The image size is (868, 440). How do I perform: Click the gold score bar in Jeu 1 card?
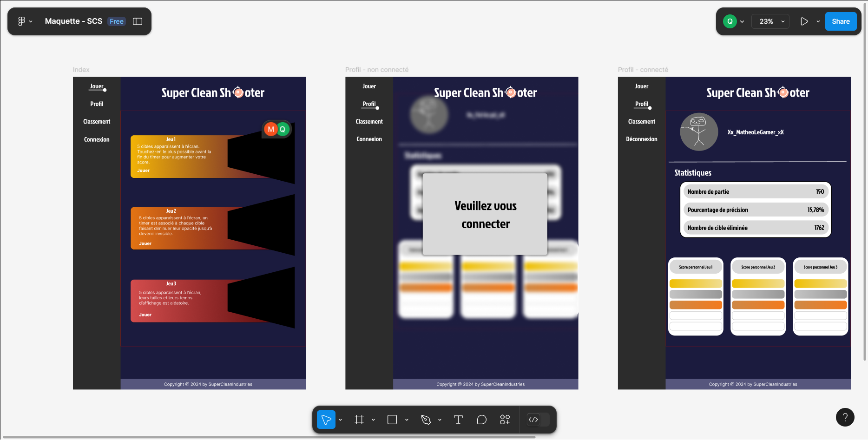(x=696, y=283)
